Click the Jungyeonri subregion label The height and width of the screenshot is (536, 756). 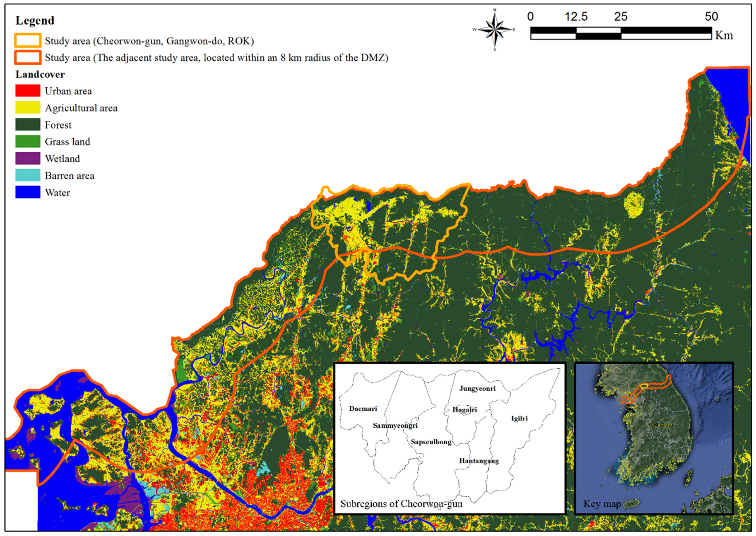[x=477, y=388]
